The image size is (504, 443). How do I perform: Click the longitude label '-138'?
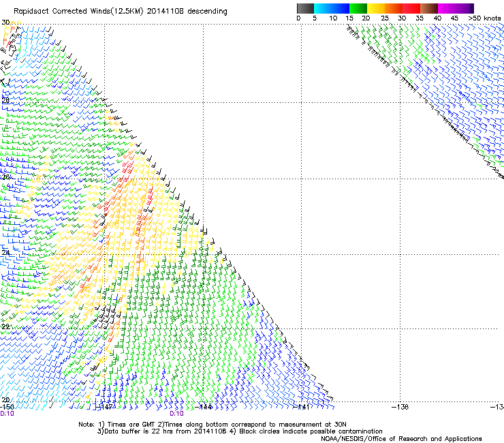point(400,407)
